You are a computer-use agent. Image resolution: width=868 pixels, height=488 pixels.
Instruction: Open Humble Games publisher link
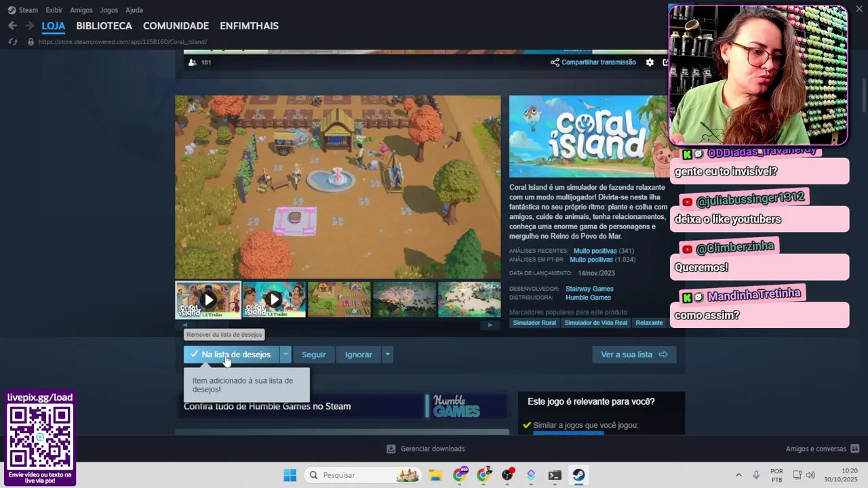(x=588, y=298)
